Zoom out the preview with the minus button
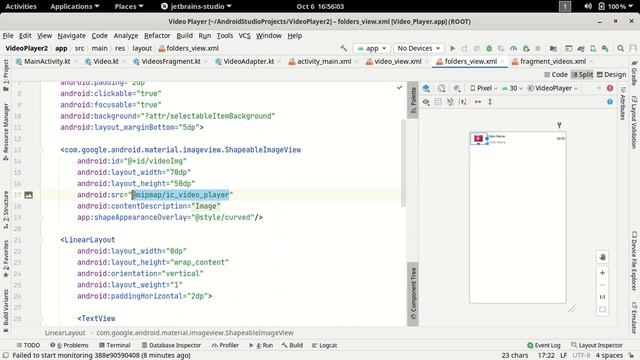The width and height of the screenshot is (640, 360). 602,285
